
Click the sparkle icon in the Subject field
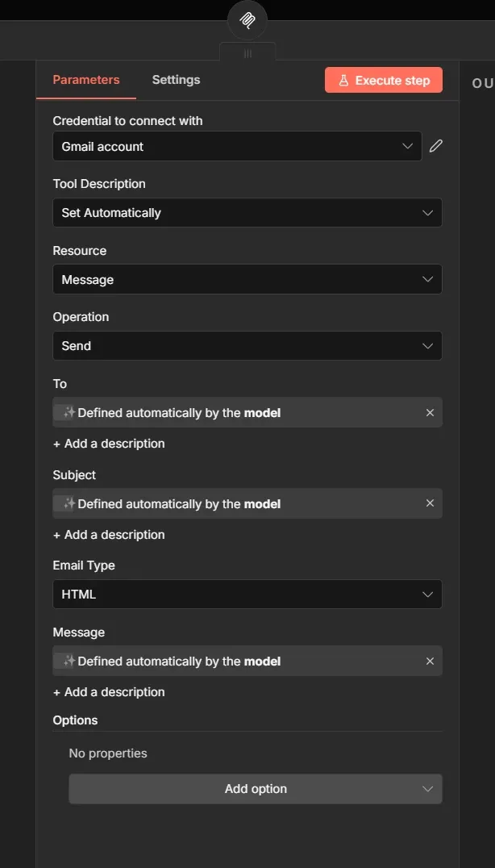pos(67,503)
